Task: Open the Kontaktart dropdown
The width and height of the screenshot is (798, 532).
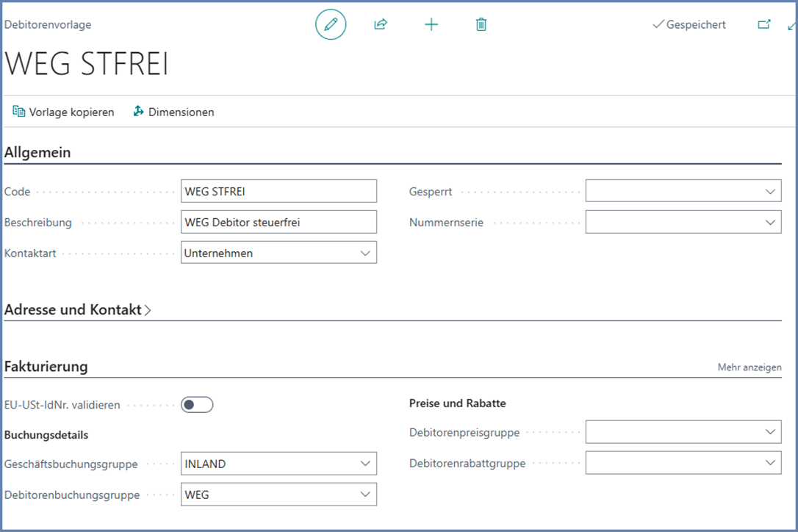Action: click(x=364, y=253)
